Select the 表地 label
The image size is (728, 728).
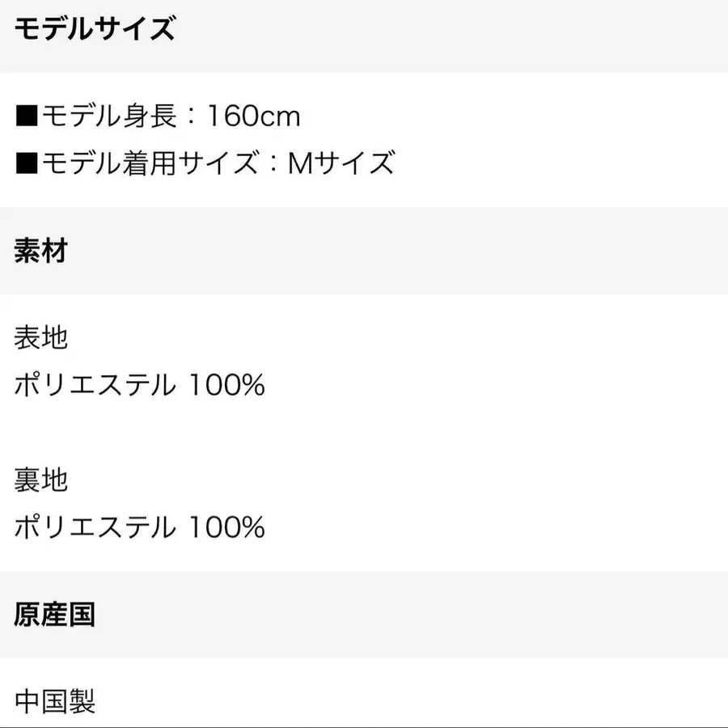[x=41, y=337]
